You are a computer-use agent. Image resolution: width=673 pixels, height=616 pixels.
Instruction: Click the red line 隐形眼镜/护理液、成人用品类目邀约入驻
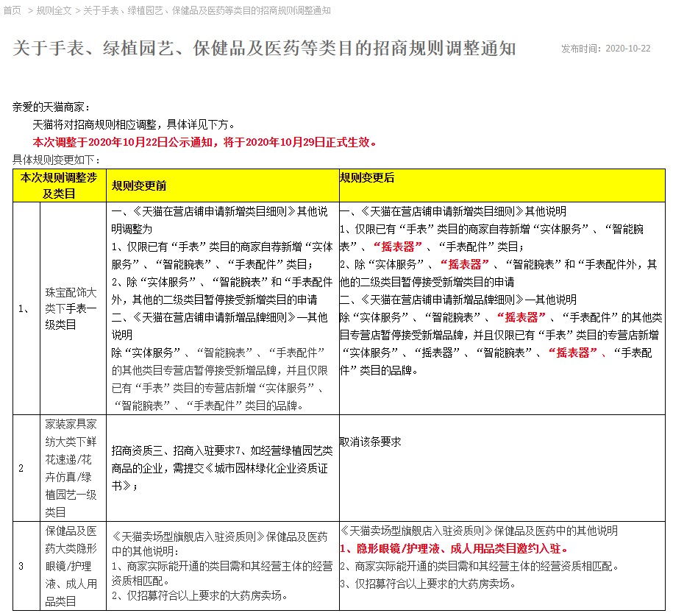click(x=454, y=548)
